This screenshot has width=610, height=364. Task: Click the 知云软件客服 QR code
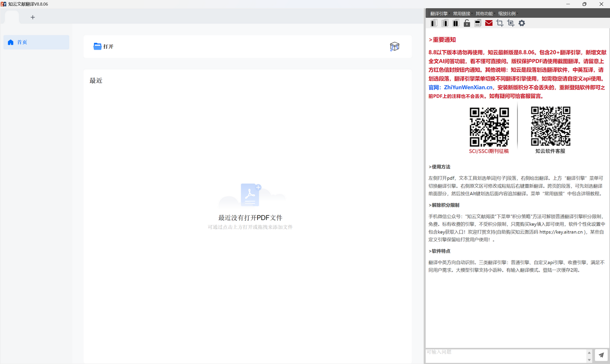[550, 126]
